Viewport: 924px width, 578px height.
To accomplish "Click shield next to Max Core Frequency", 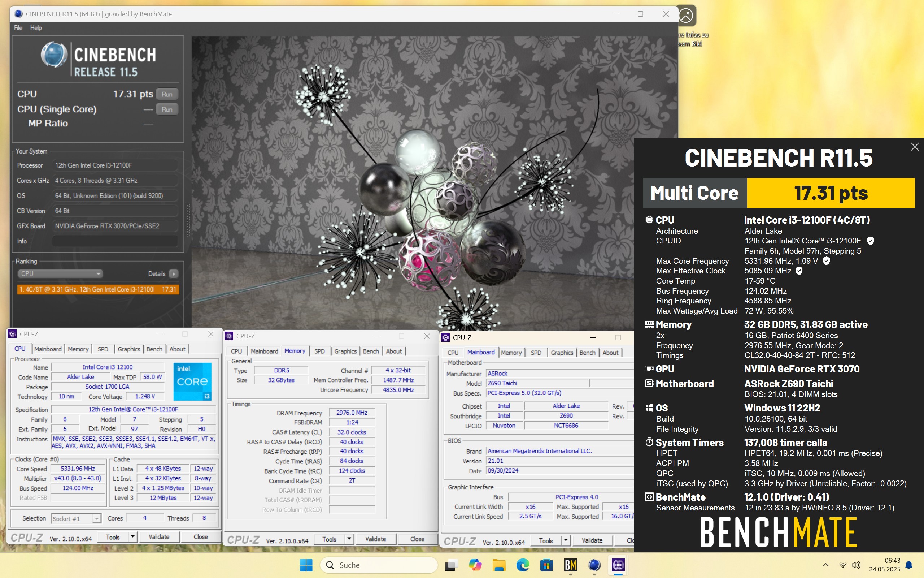I will pos(826,261).
